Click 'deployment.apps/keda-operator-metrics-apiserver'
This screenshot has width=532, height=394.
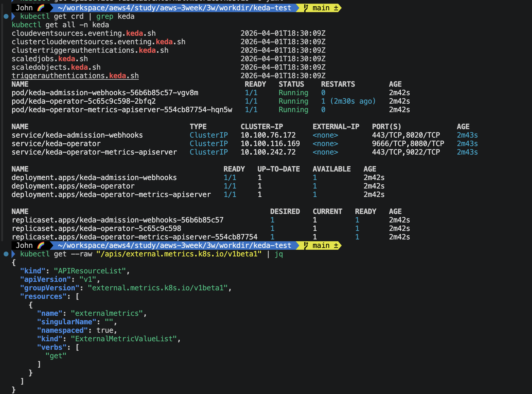[111, 195]
